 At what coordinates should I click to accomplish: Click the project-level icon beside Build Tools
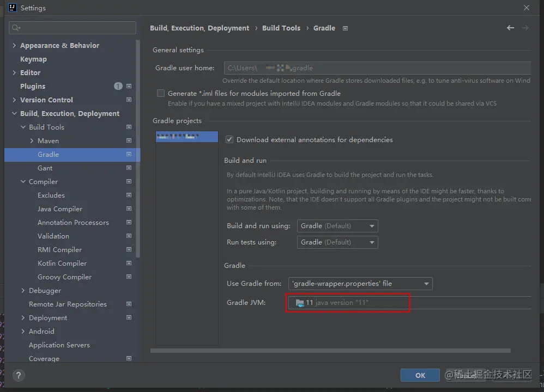129,127
